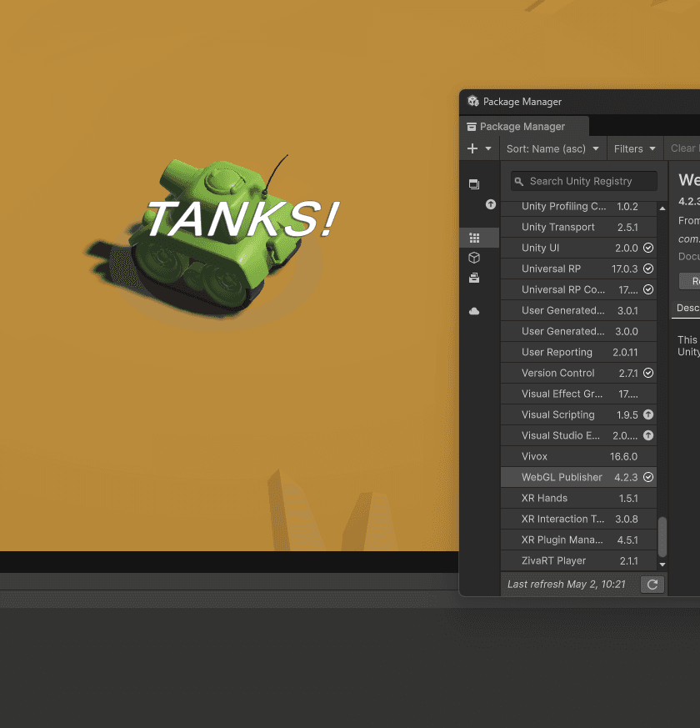Select the Universal RP package
700x728 pixels.
point(551,269)
